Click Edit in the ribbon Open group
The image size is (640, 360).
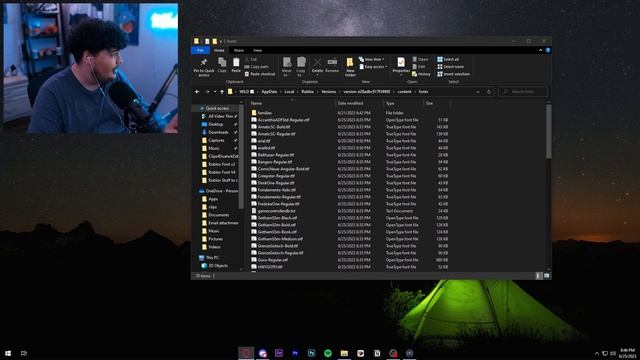click(419, 67)
